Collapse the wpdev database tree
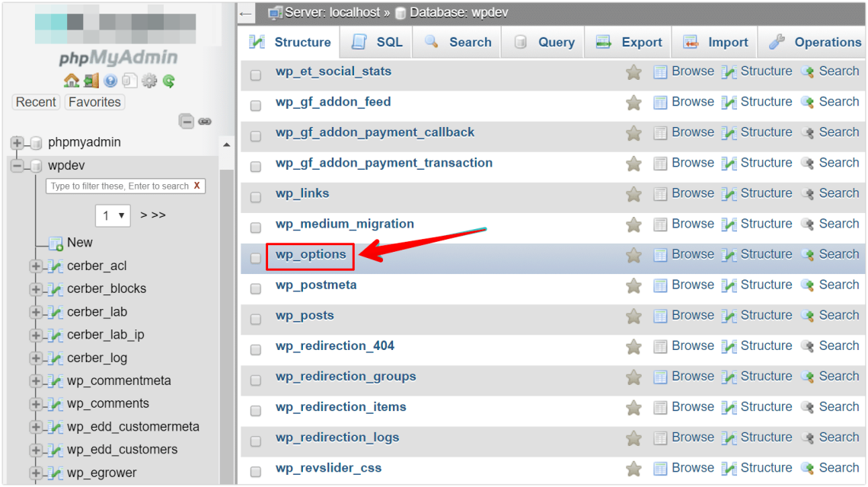 (x=17, y=166)
